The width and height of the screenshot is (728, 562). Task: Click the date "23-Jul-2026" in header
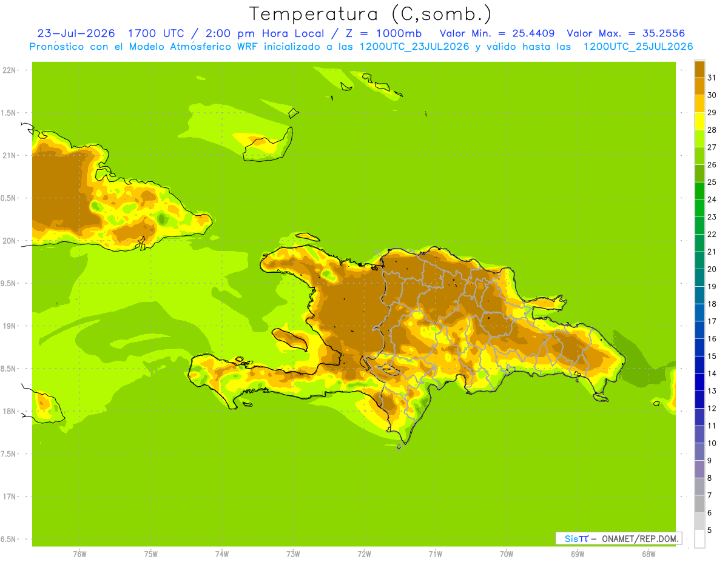[76, 33]
